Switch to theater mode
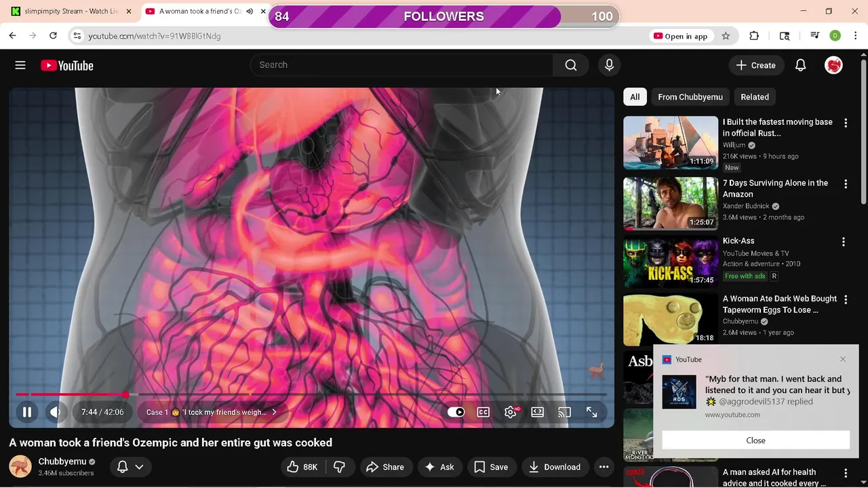 click(x=538, y=412)
